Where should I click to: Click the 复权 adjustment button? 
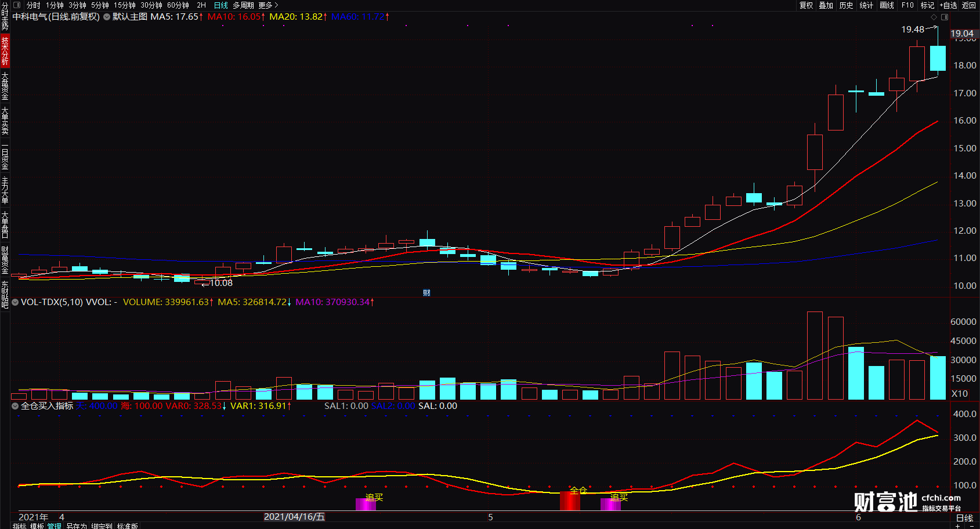tap(807, 5)
